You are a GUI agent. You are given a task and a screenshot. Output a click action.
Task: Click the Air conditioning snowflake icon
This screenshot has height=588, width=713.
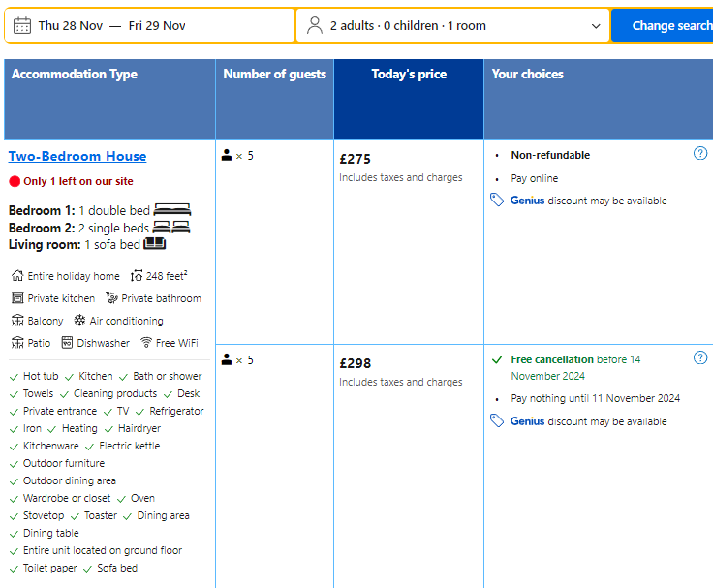(x=80, y=320)
